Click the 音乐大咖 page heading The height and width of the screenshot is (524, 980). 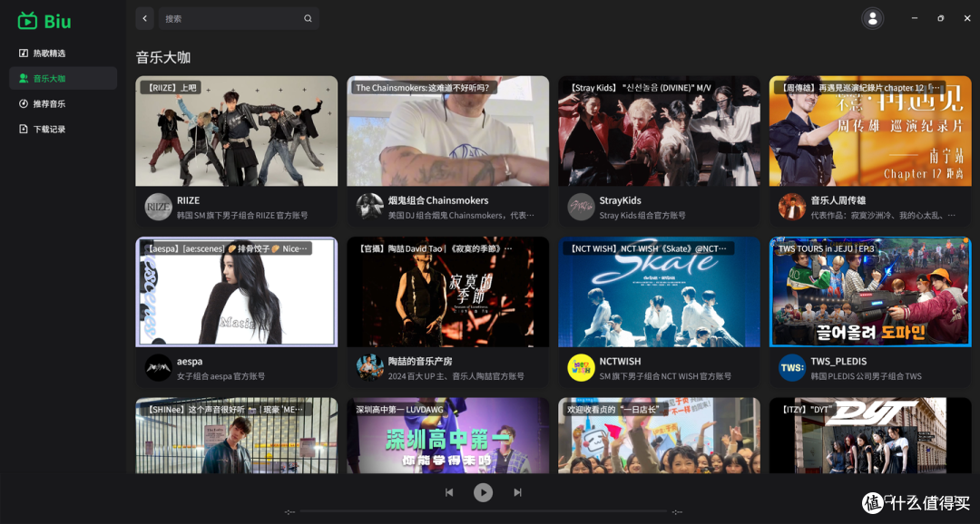coord(163,57)
